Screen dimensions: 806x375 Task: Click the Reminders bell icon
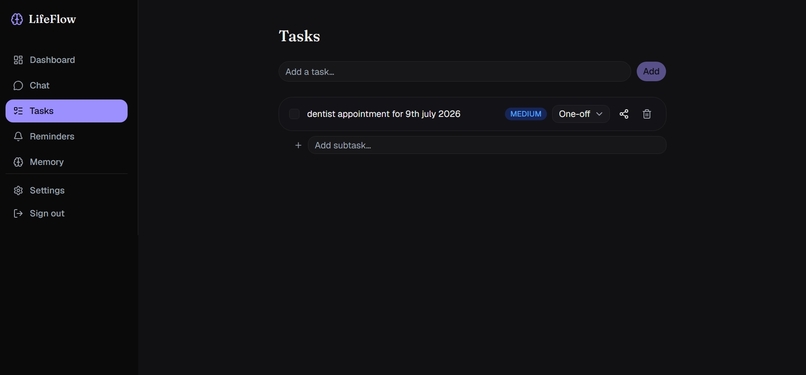[18, 137]
